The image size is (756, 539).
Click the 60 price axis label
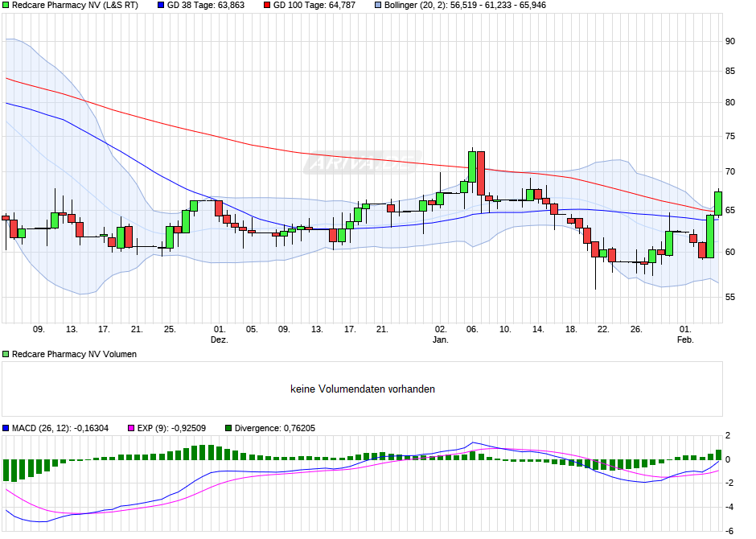[x=730, y=252]
